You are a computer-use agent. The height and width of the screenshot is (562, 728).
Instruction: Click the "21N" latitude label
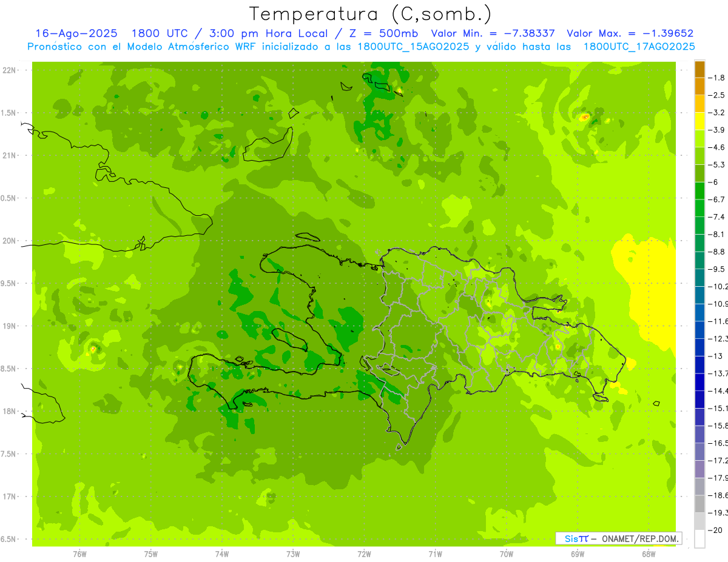click(x=10, y=155)
